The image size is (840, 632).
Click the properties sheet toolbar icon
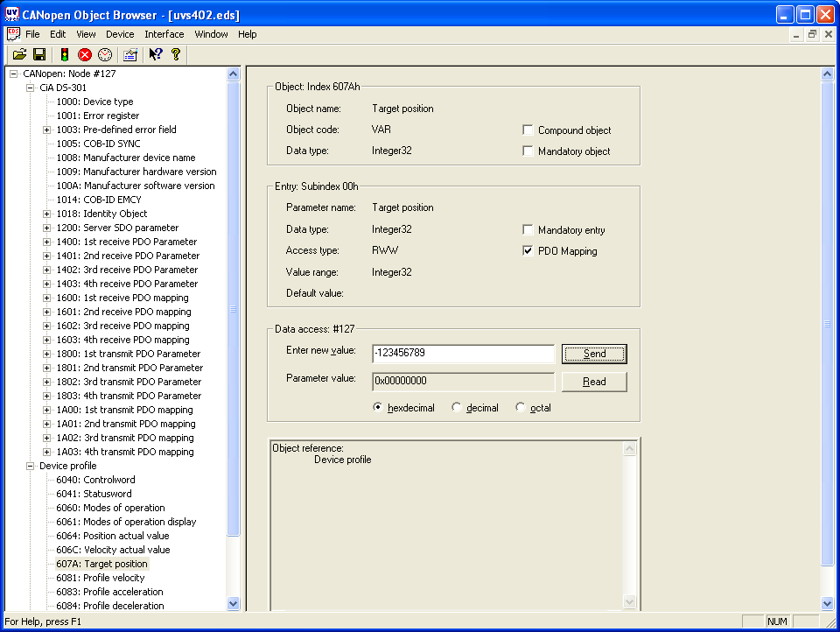[130, 54]
